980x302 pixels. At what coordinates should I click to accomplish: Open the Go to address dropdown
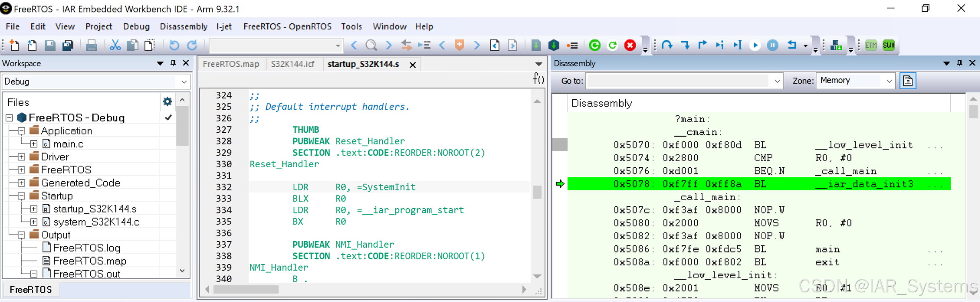[x=777, y=81]
